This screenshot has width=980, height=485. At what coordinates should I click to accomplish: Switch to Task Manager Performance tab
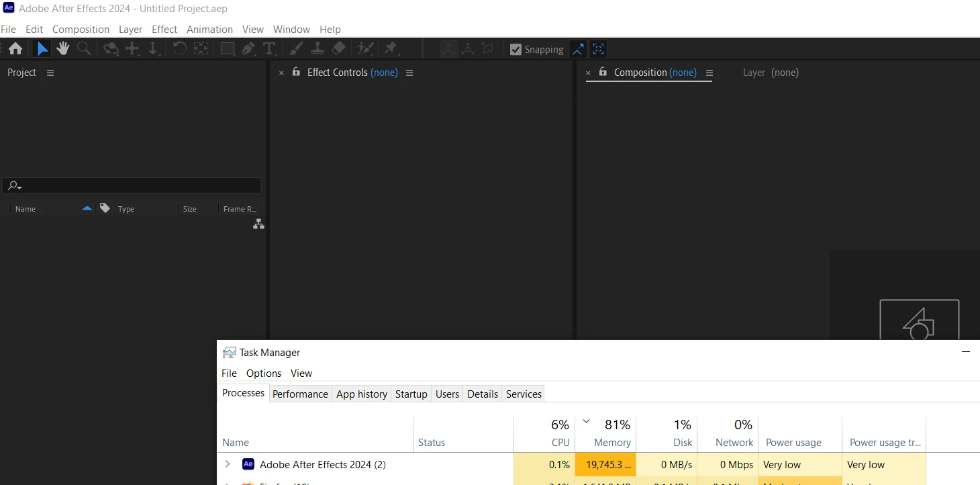tap(300, 394)
